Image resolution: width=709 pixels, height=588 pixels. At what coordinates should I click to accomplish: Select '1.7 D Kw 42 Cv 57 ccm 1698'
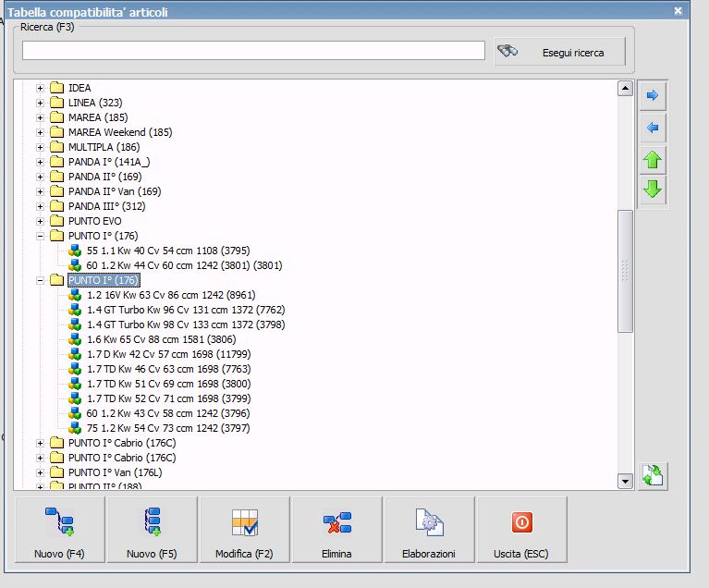click(168, 354)
